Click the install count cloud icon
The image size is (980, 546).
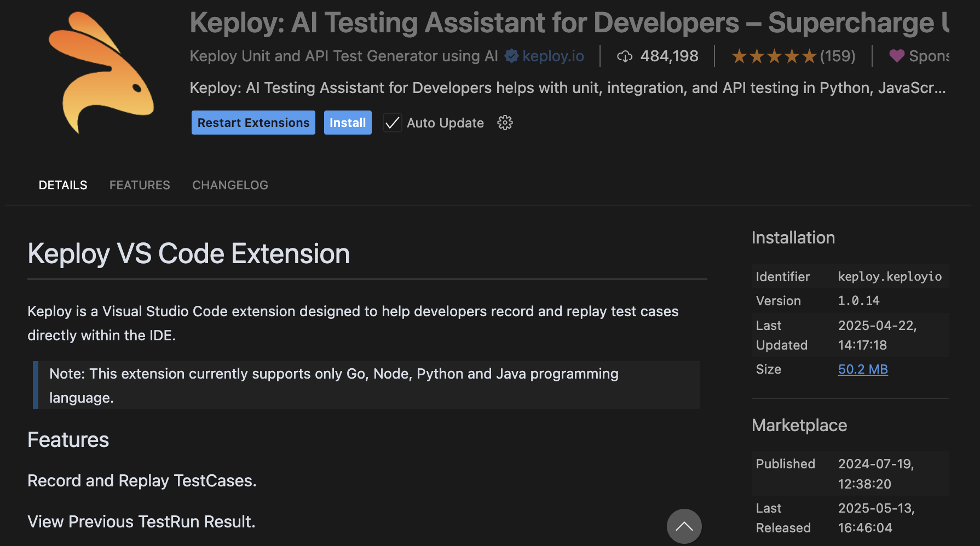[x=625, y=56]
